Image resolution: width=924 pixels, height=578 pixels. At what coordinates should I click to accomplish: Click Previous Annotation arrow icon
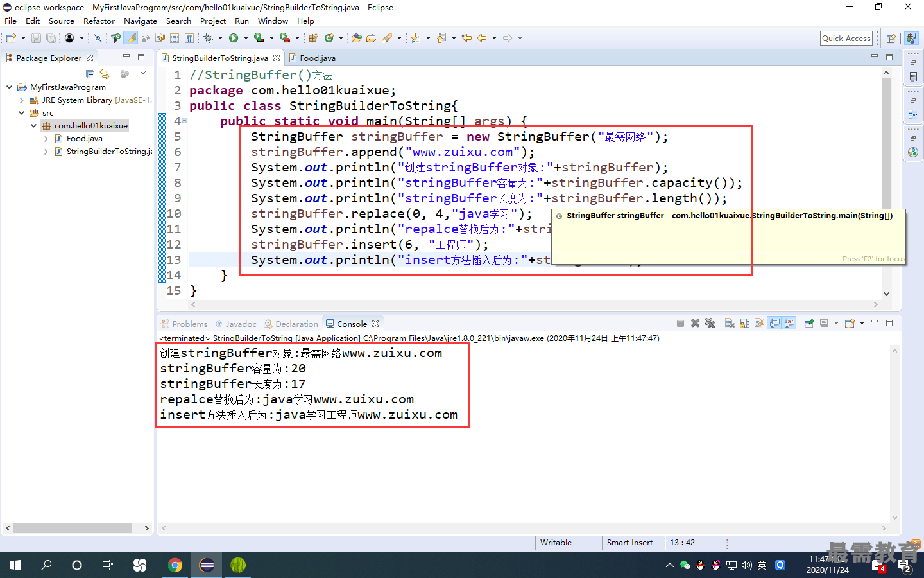coord(440,38)
